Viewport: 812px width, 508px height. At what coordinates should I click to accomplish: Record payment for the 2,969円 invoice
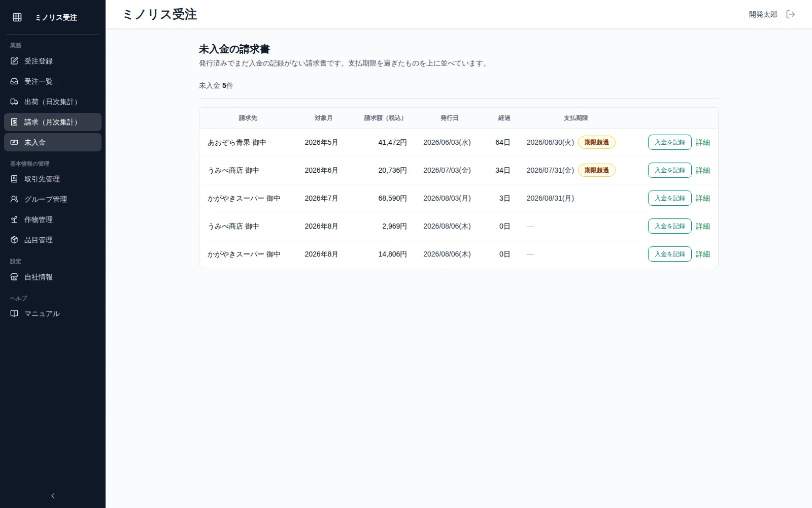(669, 226)
